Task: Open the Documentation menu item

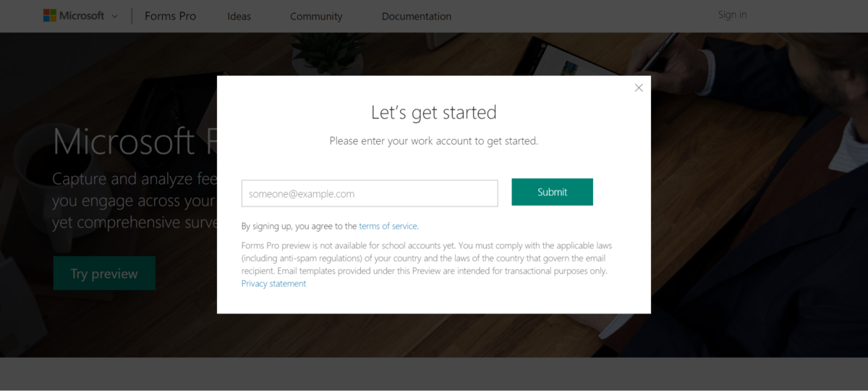Action: tap(417, 16)
